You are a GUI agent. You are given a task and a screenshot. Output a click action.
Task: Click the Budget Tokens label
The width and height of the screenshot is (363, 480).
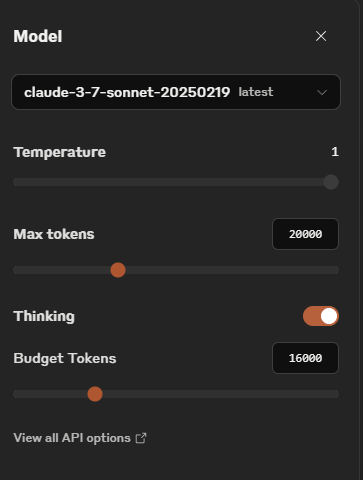(65, 358)
